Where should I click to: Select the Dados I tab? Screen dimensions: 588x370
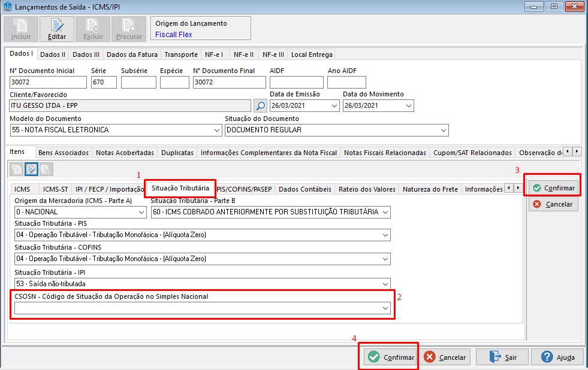coord(22,53)
